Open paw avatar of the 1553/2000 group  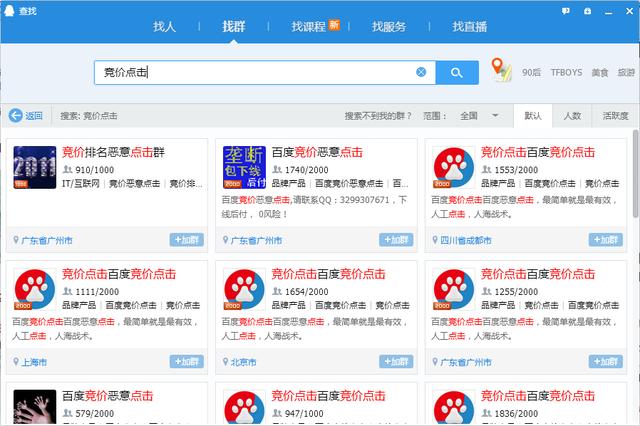tap(454, 167)
